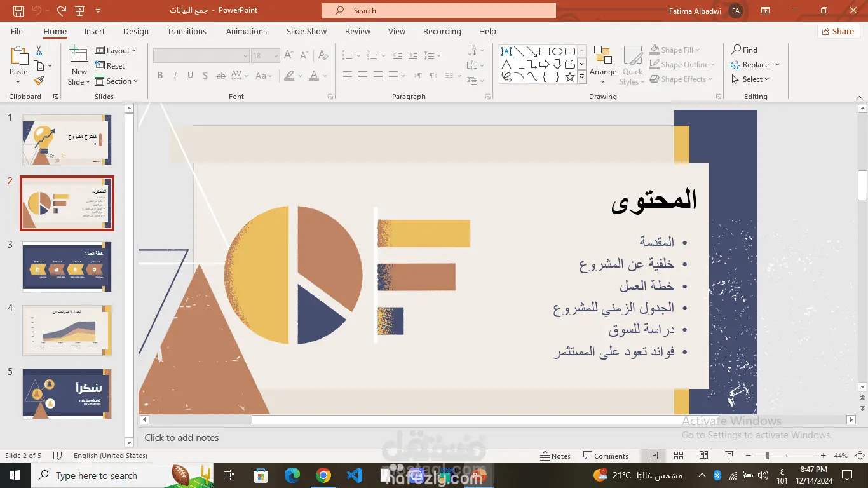Switch to the Design tab
The width and height of the screenshot is (868, 488).
click(x=136, y=31)
